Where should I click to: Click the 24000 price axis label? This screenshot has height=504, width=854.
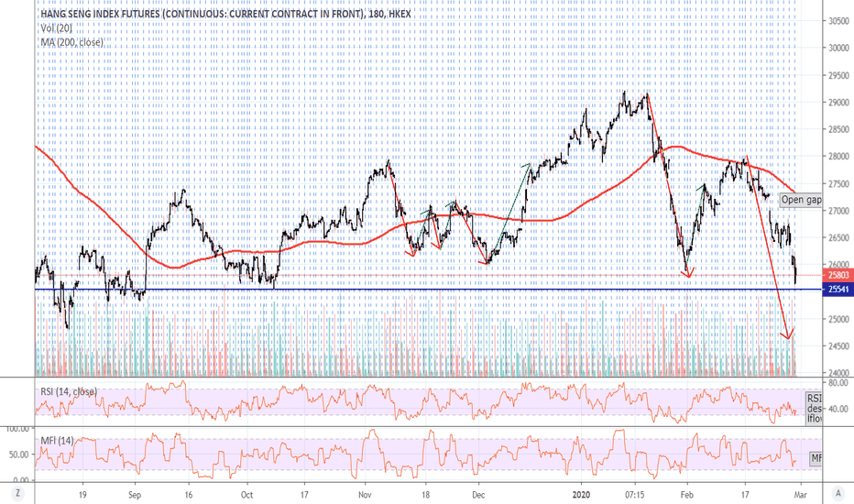pyautogui.click(x=838, y=373)
